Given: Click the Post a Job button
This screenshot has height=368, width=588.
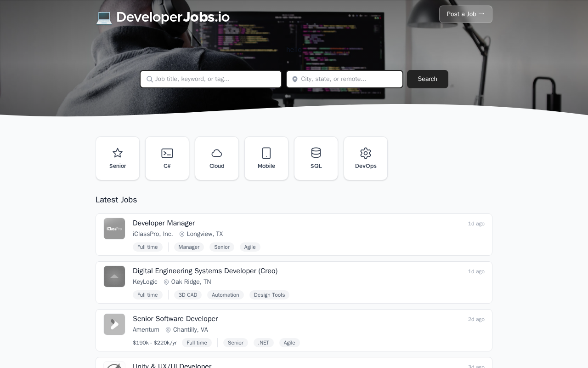Looking at the screenshot, I should point(466,14).
